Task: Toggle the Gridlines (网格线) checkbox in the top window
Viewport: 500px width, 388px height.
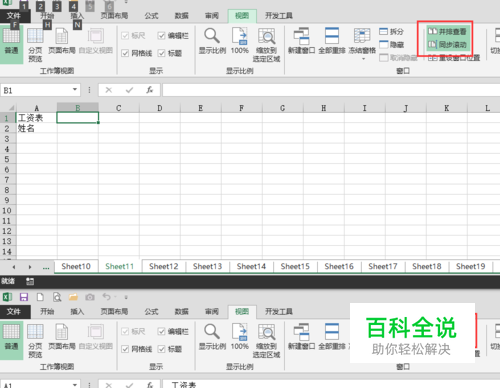Action: pyautogui.click(x=125, y=53)
